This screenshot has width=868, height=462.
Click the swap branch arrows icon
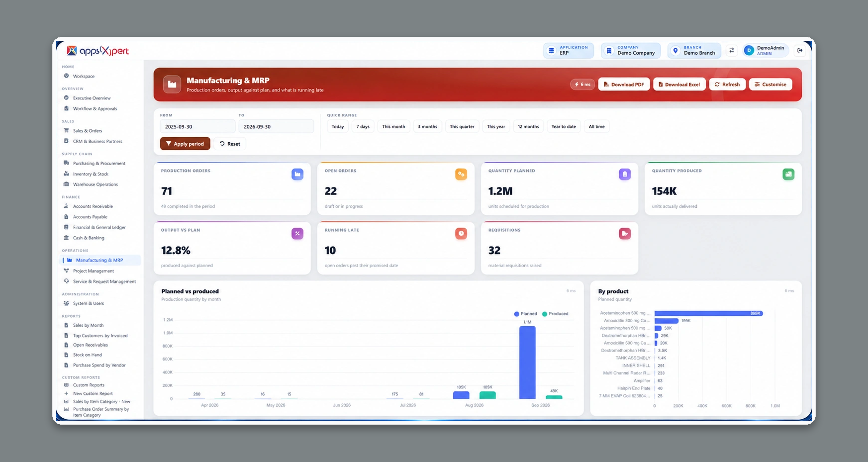731,50
